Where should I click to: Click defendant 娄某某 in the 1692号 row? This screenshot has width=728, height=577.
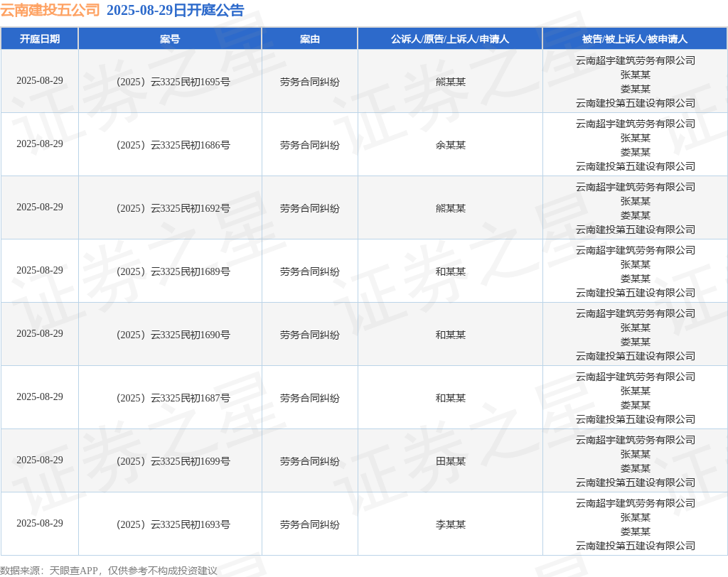tap(635, 215)
